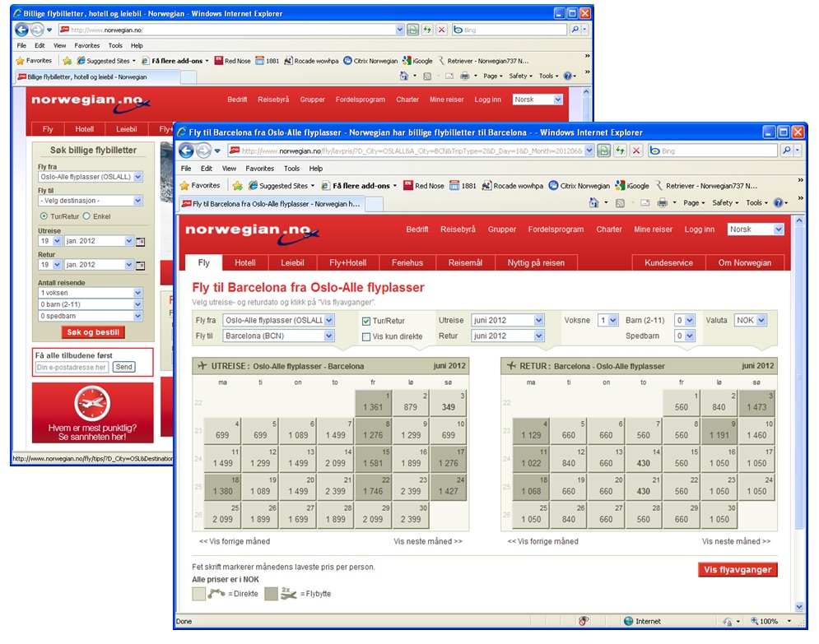The width and height of the screenshot is (819, 644).
Task: Click Vis forrige måned under Retur calendar
Action: (x=542, y=541)
